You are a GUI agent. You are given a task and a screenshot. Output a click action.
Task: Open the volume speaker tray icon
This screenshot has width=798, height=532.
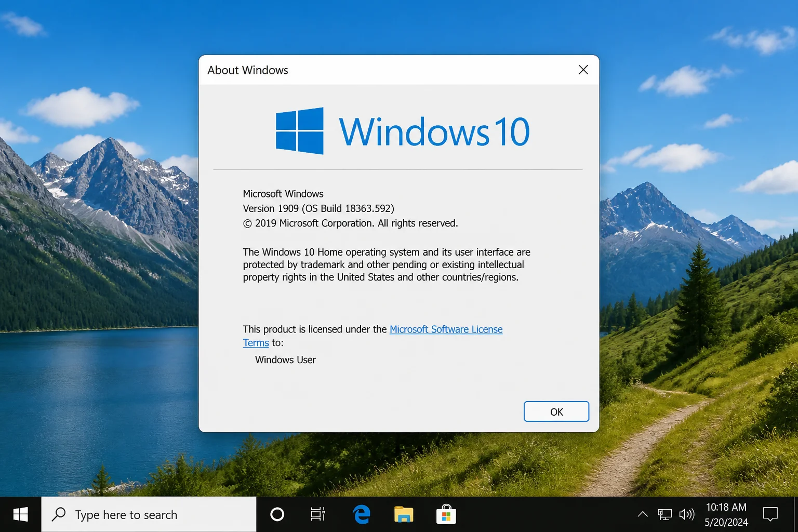pyautogui.click(x=687, y=514)
